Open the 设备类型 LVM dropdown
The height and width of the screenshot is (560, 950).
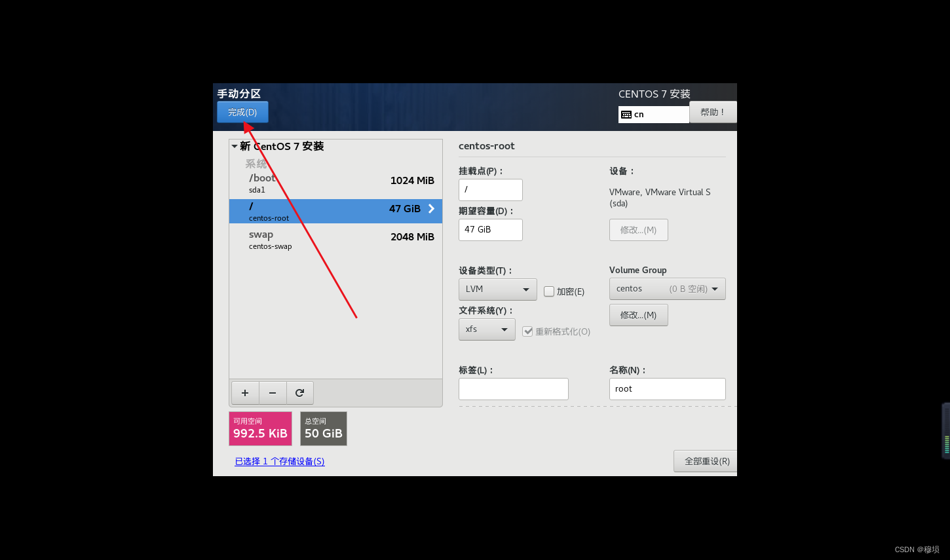(497, 289)
